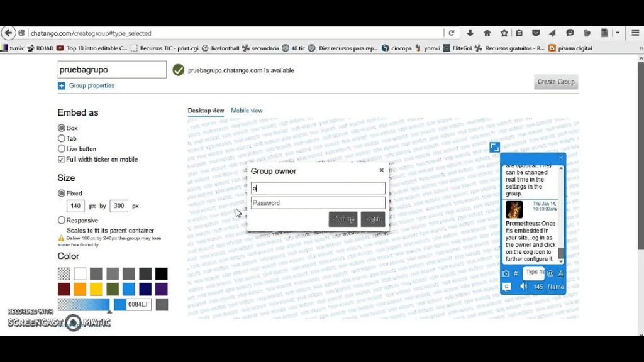Click the 145 user count in widget
Viewport: 644px width, 362px height.
point(538,287)
